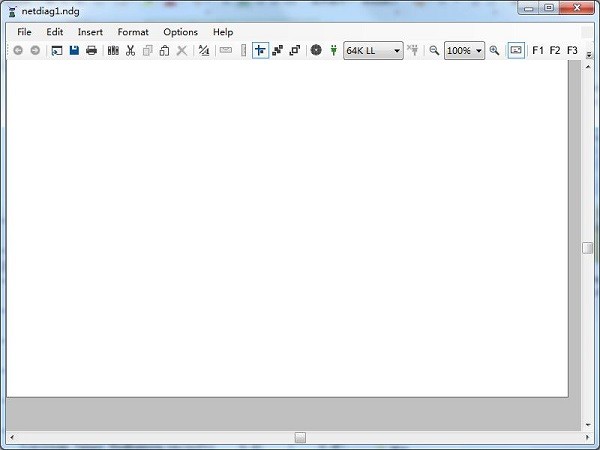Open the 64K LL connection type dropdown
This screenshot has width=600, height=450.
point(373,51)
